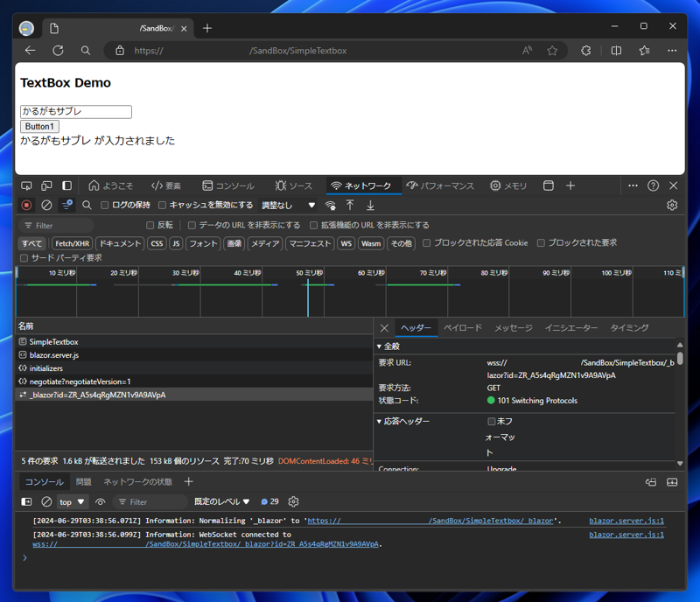Screen dimensions: 700x602
Task: Click the details pane vertical scrollbar thumb
Action: [680, 359]
